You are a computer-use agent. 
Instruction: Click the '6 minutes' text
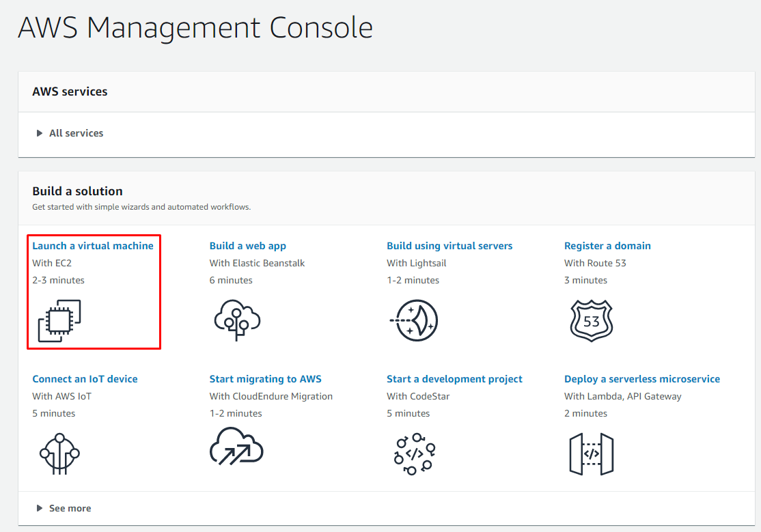[x=231, y=280]
